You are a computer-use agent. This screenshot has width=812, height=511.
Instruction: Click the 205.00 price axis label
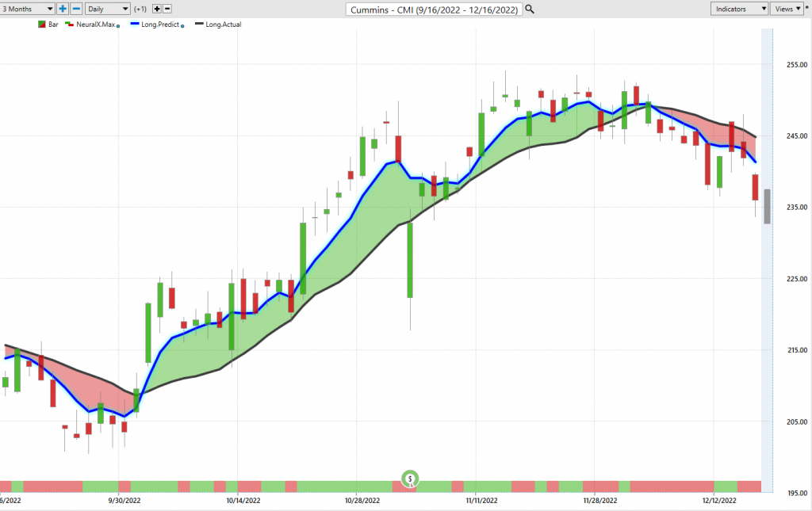click(796, 422)
